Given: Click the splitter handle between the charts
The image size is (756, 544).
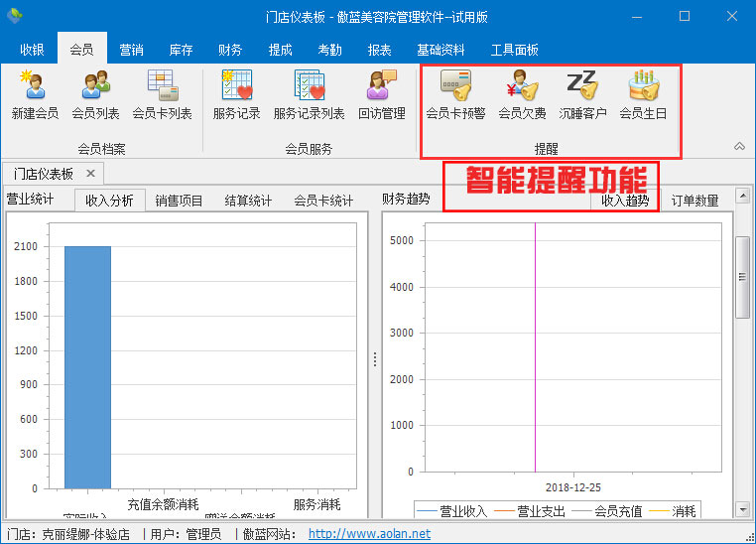Looking at the screenshot, I should (374, 358).
